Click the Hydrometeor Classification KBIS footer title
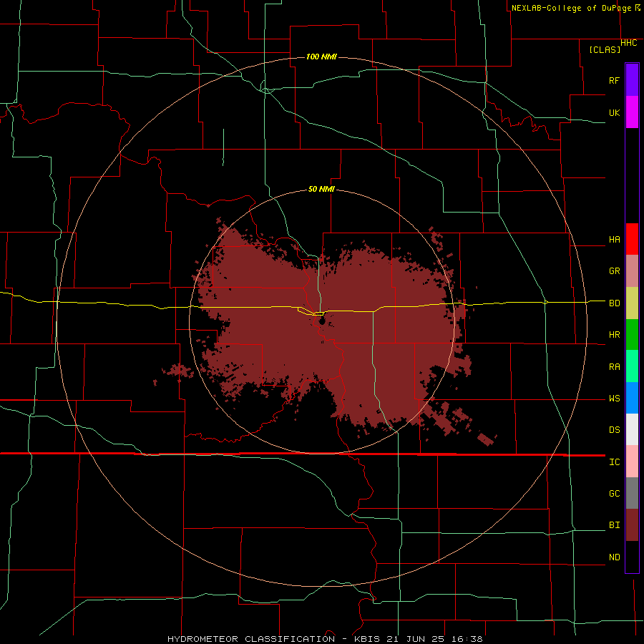The height and width of the screenshot is (644, 644). [325, 639]
